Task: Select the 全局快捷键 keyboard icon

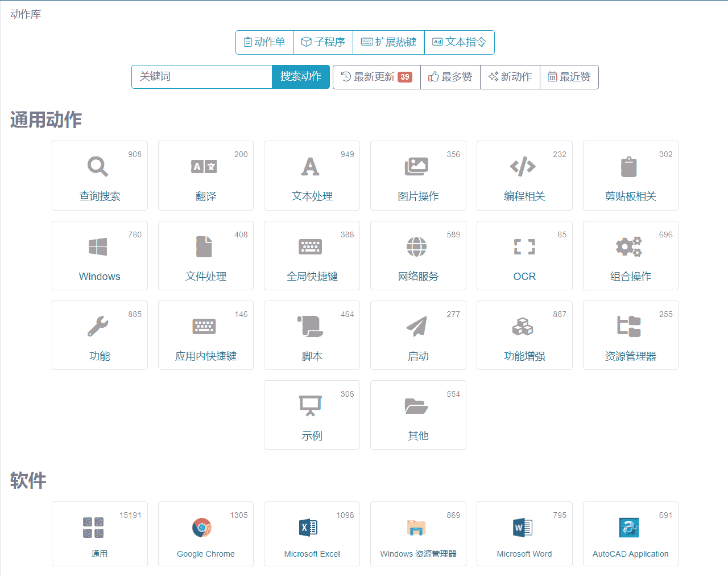Action: (x=310, y=246)
